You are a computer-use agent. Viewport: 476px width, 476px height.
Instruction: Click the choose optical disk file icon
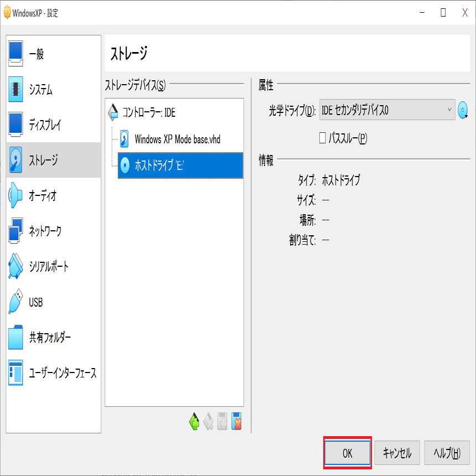point(463,110)
